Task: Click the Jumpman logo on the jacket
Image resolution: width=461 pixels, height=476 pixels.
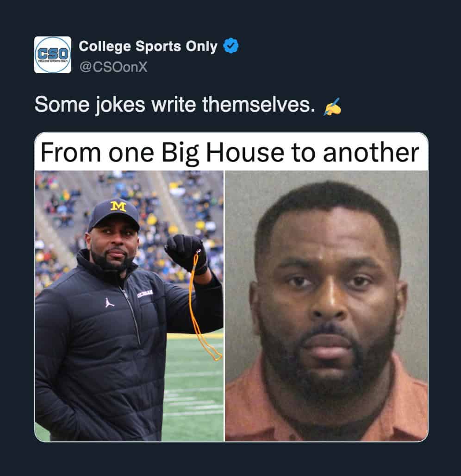Action: (110, 303)
